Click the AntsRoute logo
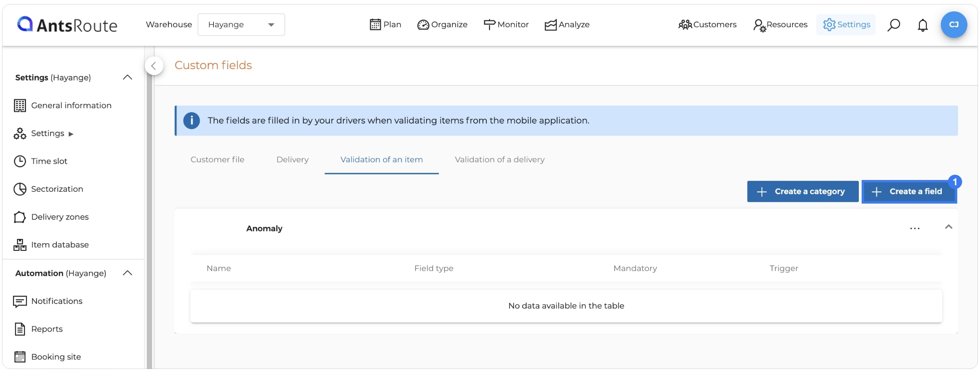Image resolution: width=980 pixels, height=373 pixels. coord(67,25)
